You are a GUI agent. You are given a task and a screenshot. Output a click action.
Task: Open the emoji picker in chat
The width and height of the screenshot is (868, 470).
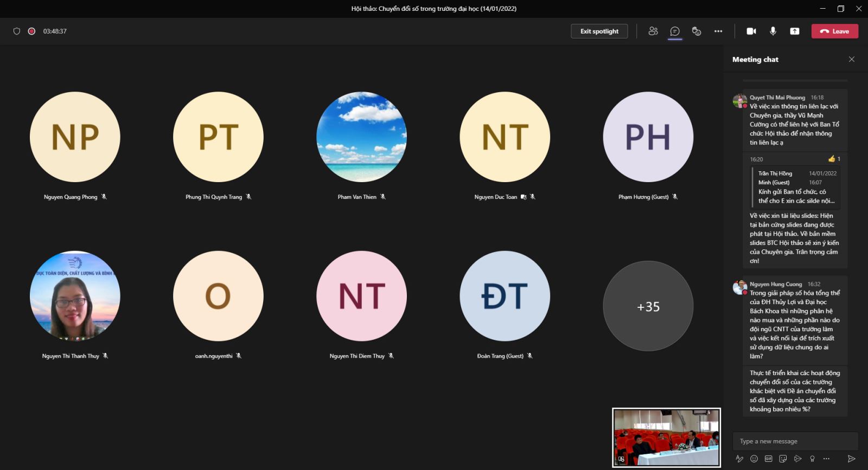[x=754, y=459]
